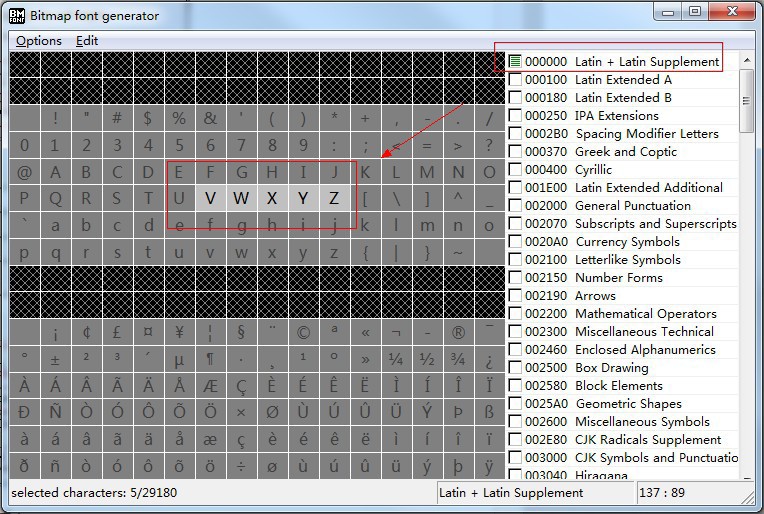This screenshot has height=514, width=764.
Task: Check the Greek and Coptic checkbox
Action: click(515, 152)
